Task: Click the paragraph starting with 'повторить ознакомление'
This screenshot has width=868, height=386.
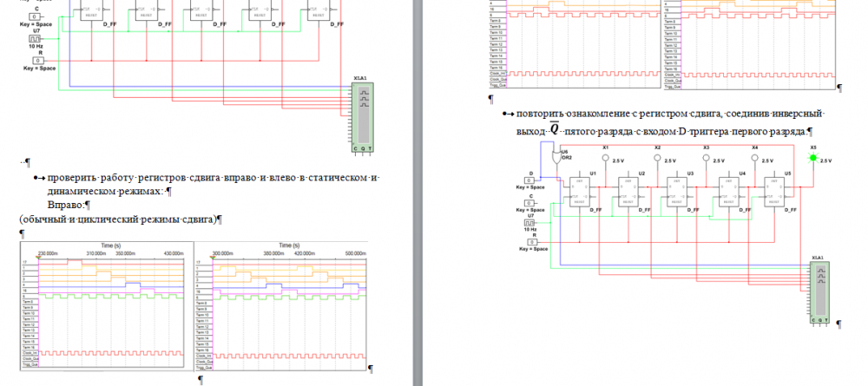Action: (x=668, y=114)
